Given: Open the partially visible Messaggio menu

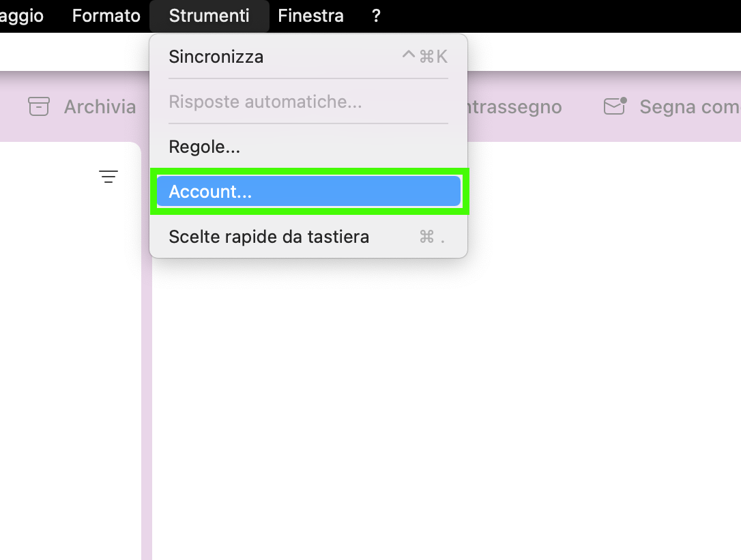Looking at the screenshot, I should pos(22,16).
